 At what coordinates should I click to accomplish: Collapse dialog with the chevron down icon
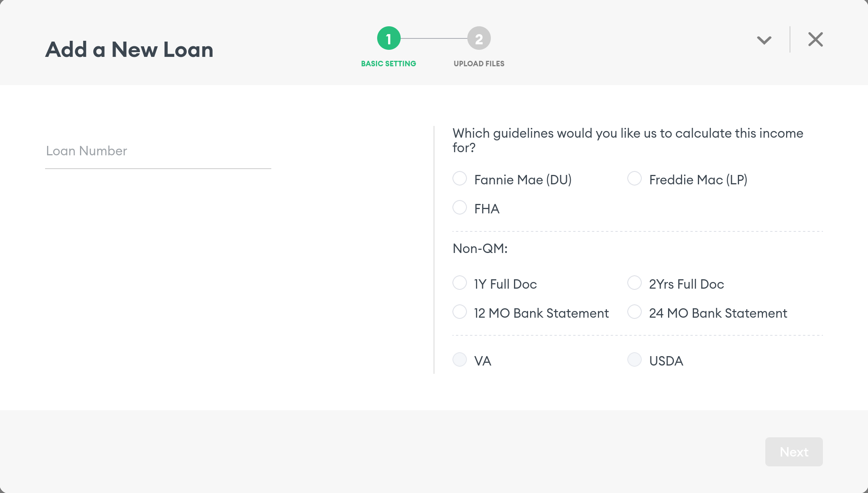click(x=764, y=40)
